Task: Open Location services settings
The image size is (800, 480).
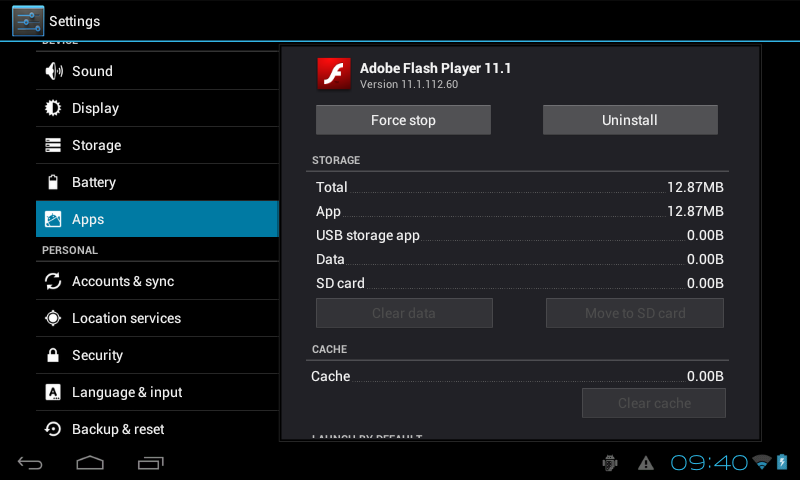Action: click(157, 318)
